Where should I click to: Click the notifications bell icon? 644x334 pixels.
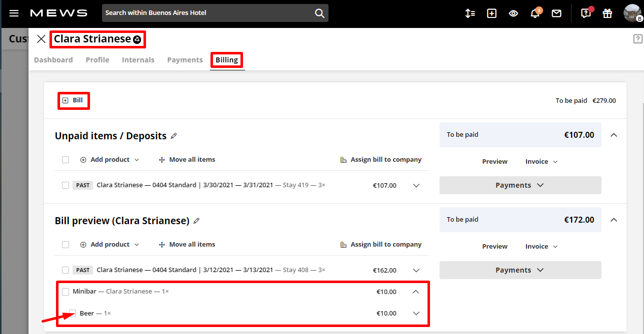[x=534, y=13]
